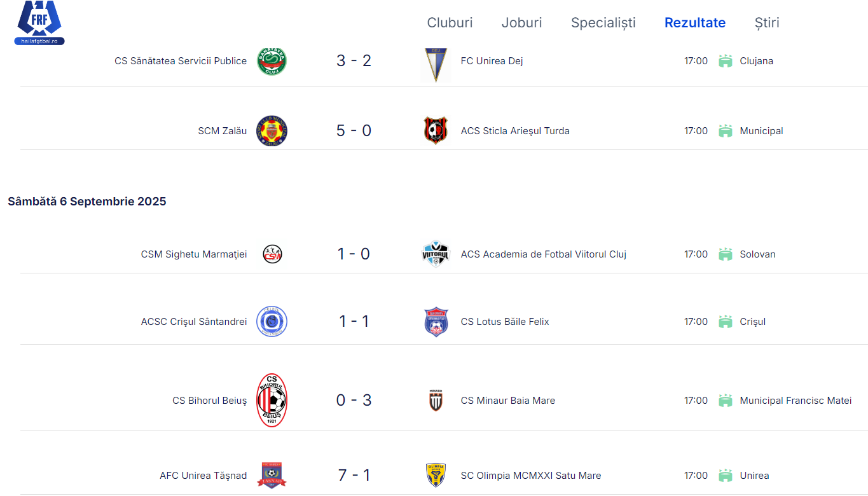Viewport: 868px width, 496px height.
Task: Click the SCM Zalău club crest
Action: click(272, 131)
